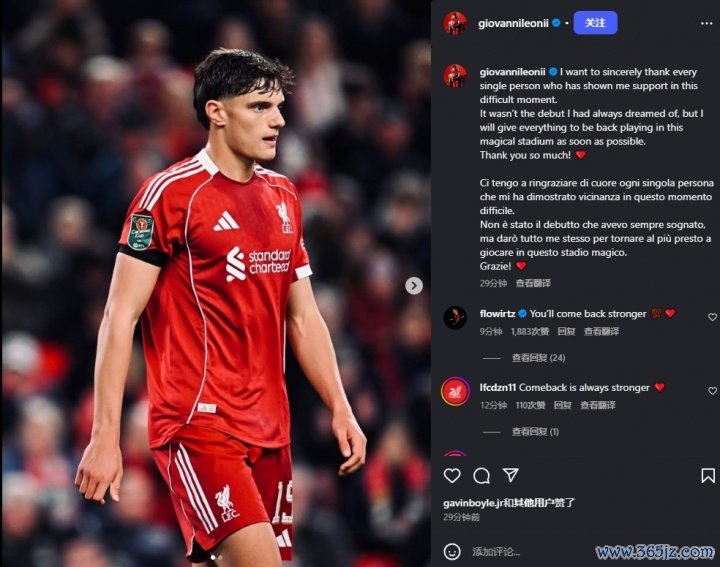Go to next photo with arrow
Image resolution: width=720 pixels, height=567 pixels.
tap(414, 286)
